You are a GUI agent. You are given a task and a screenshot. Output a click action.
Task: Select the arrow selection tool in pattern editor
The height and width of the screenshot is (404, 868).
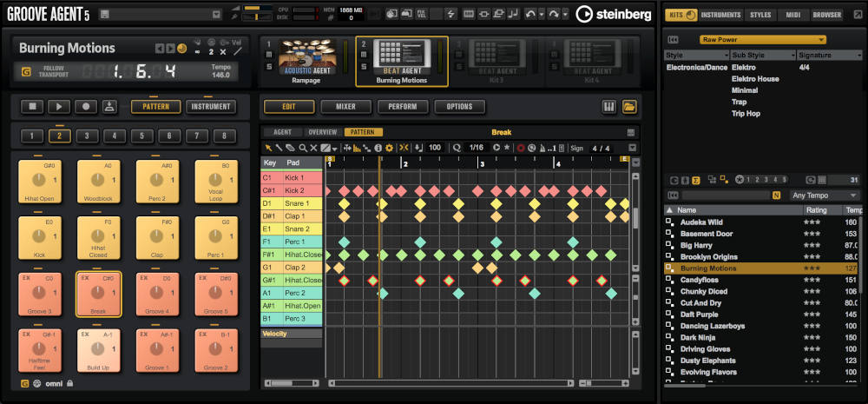268,148
